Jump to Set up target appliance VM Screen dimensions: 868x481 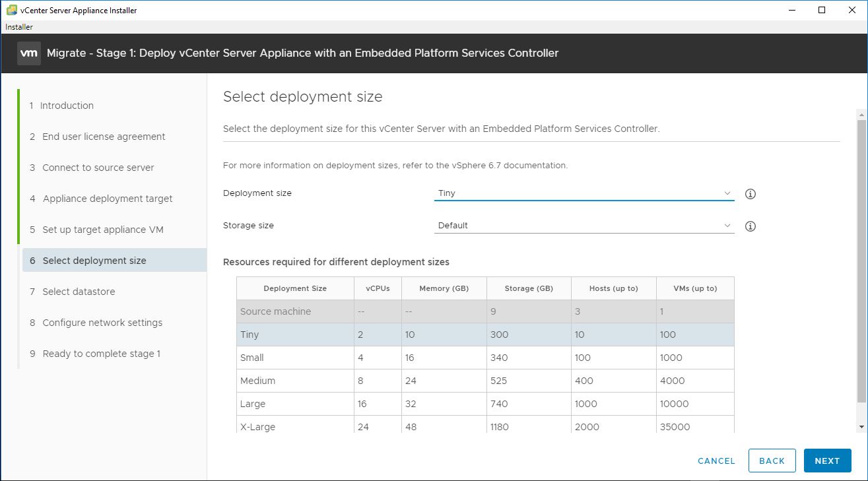(102, 230)
